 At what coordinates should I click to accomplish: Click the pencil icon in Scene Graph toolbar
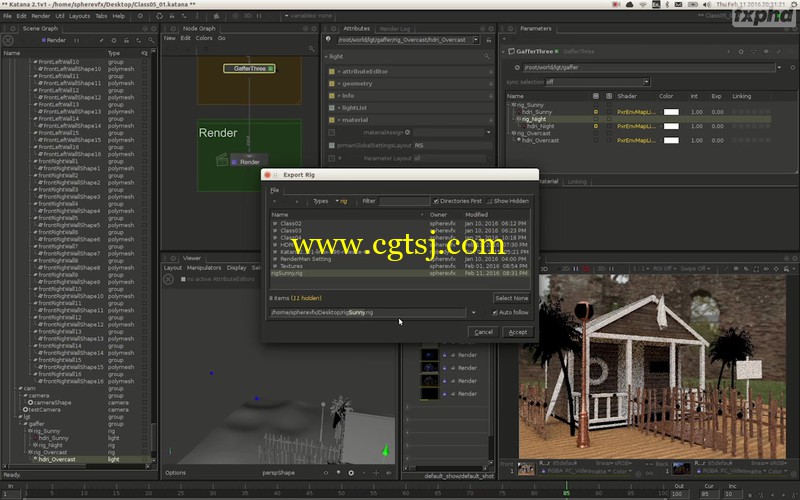102,40
